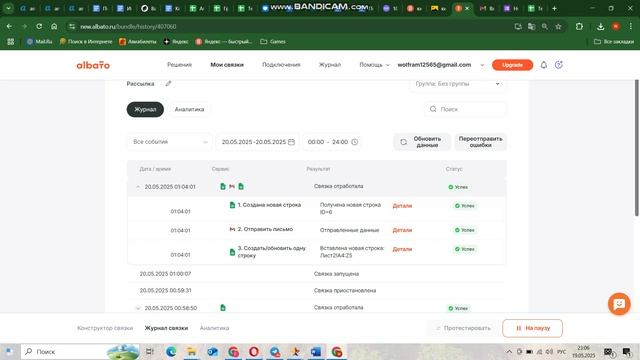
Task: Click the На паузу button
Action: point(532,328)
